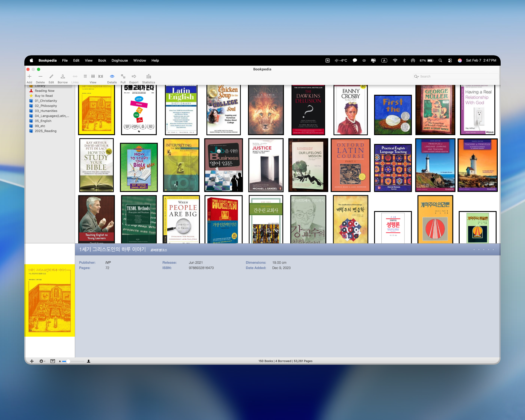525x420 pixels.
Task: Toggle the bottom info pane button
Action: coord(53,361)
